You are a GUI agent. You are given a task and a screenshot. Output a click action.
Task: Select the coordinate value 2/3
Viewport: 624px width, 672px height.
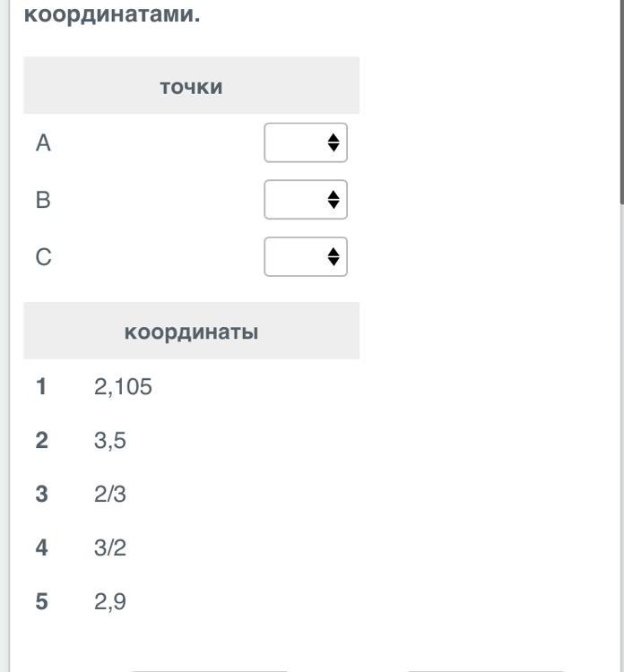109,495
